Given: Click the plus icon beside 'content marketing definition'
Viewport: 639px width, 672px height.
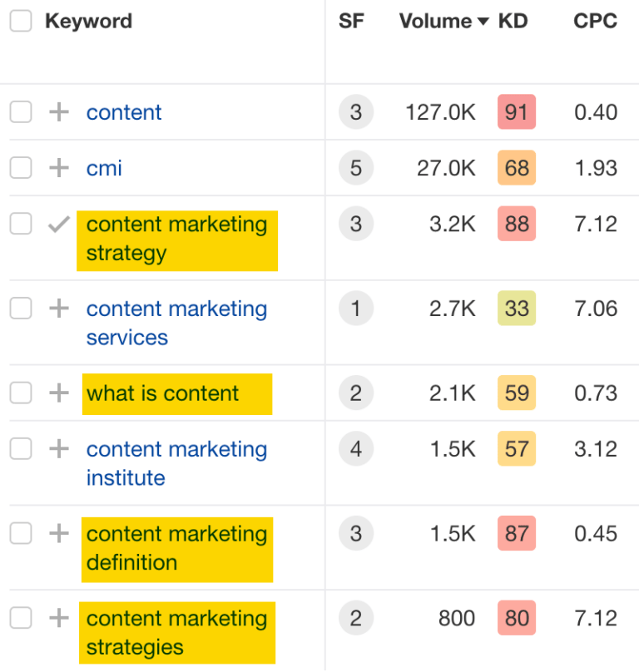Looking at the screenshot, I should coord(58,533).
